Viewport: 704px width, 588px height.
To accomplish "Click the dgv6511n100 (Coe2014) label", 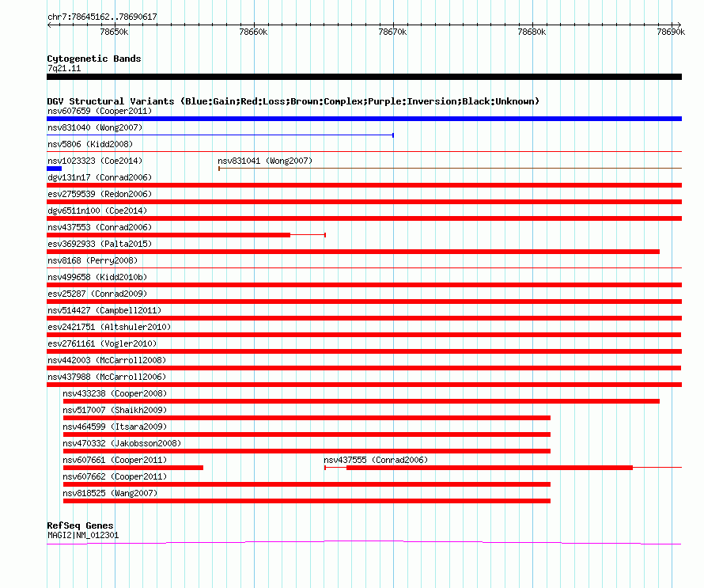I will coord(97,211).
